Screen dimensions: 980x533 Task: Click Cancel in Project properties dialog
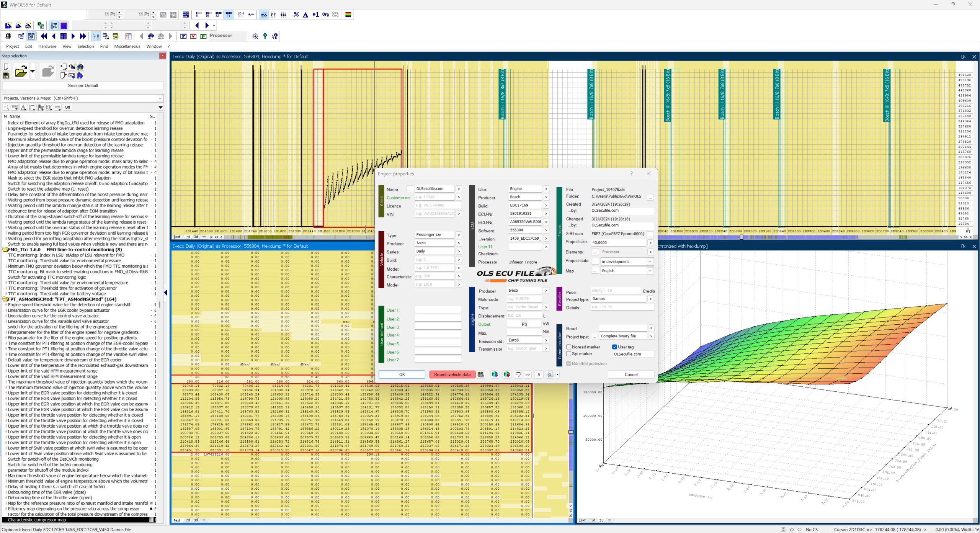pos(631,374)
